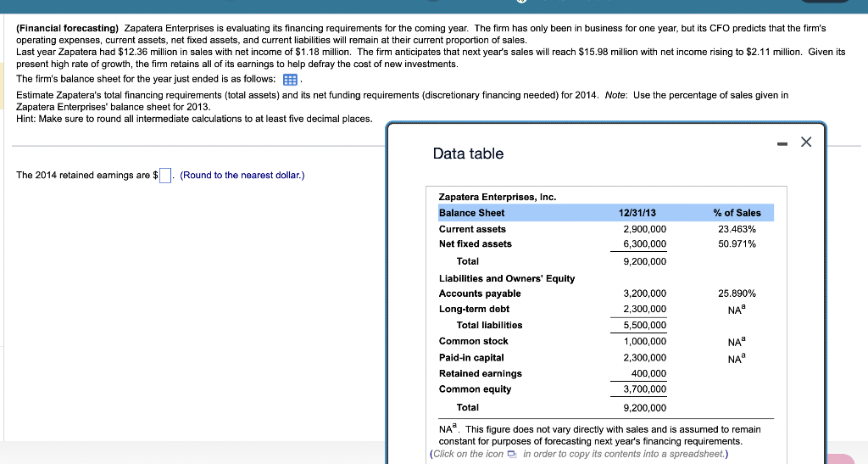This screenshot has width=868, height=464.
Task: Select the "% of Sales" column header
Action: tap(737, 213)
